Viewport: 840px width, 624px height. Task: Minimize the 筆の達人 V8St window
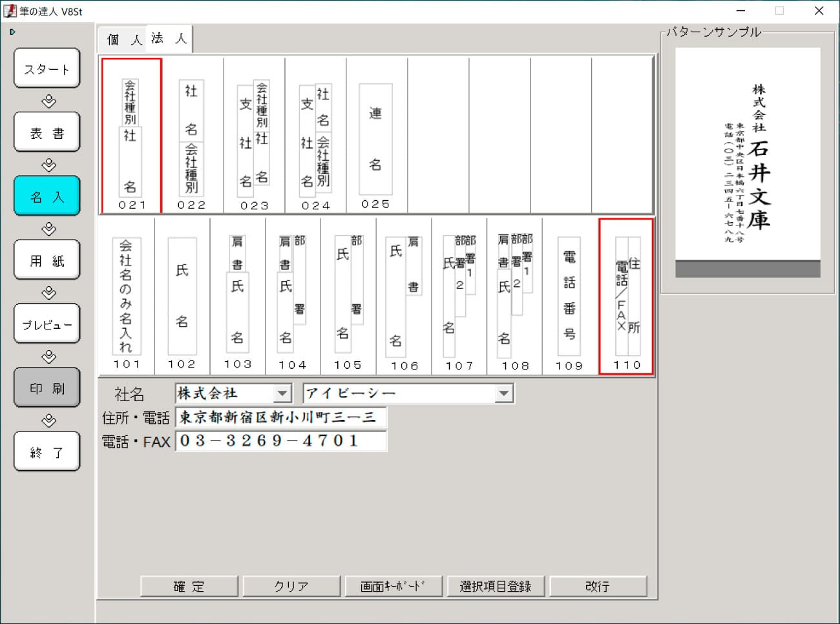(740, 11)
